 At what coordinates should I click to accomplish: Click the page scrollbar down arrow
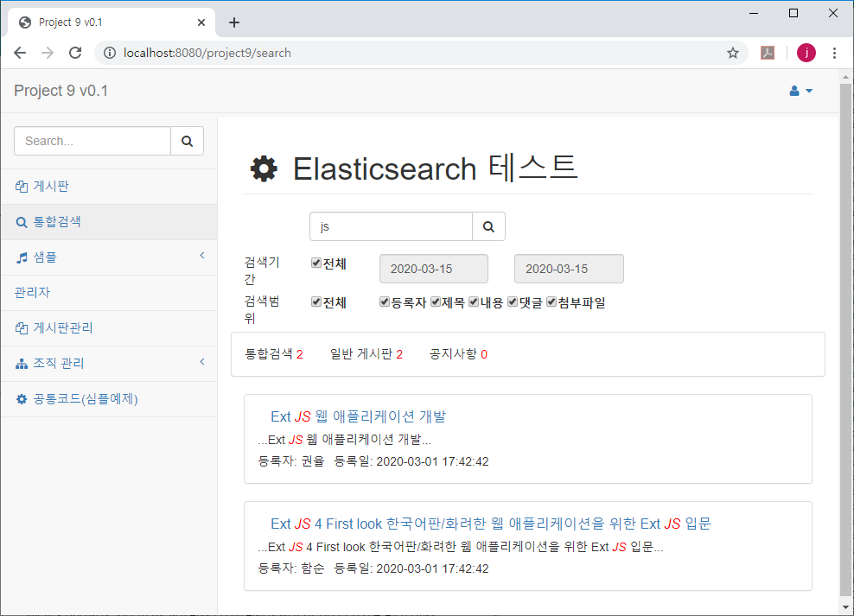[x=845, y=606]
